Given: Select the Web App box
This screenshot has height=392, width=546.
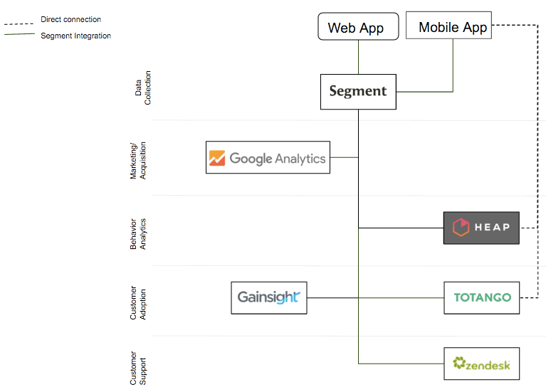Looking at the screenshot, I should 355,28.
